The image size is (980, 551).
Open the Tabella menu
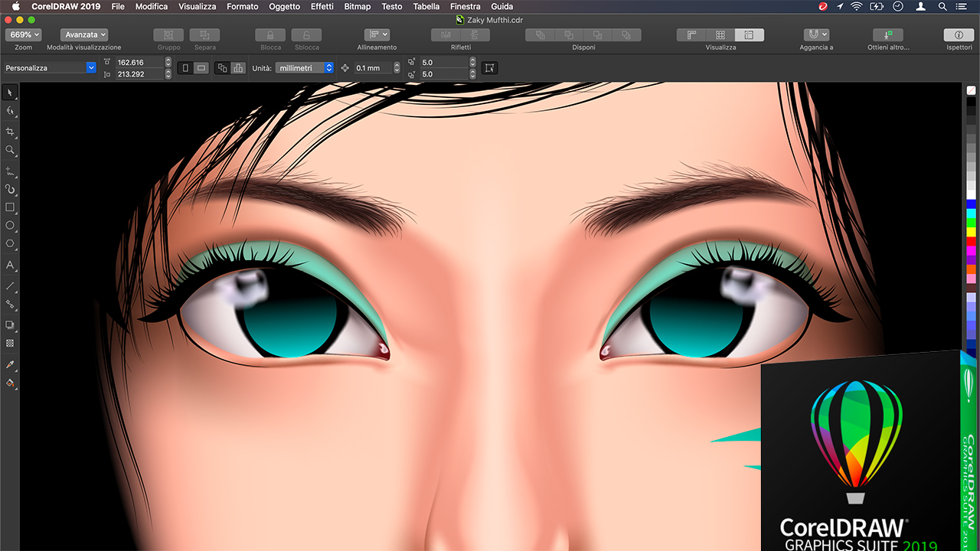(x=426, y=6)
